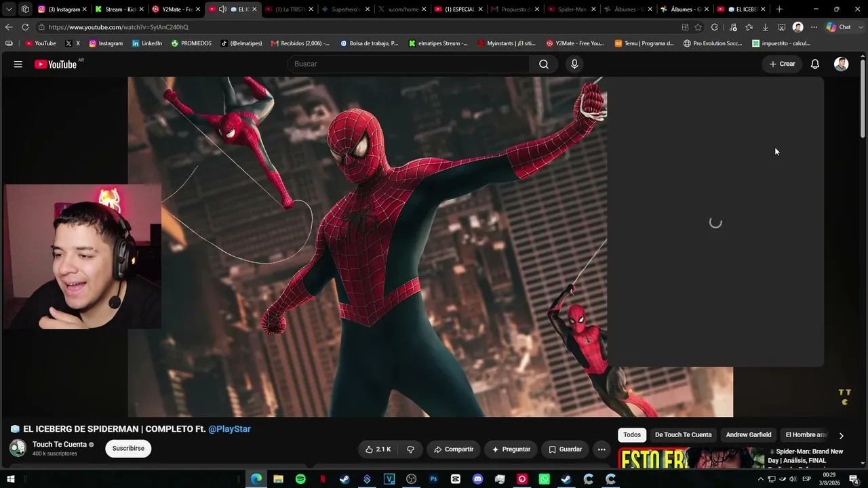Screen dimensions: 868x488
Task: Open the browser extensions puzzle icon
Action: [715, 27]
